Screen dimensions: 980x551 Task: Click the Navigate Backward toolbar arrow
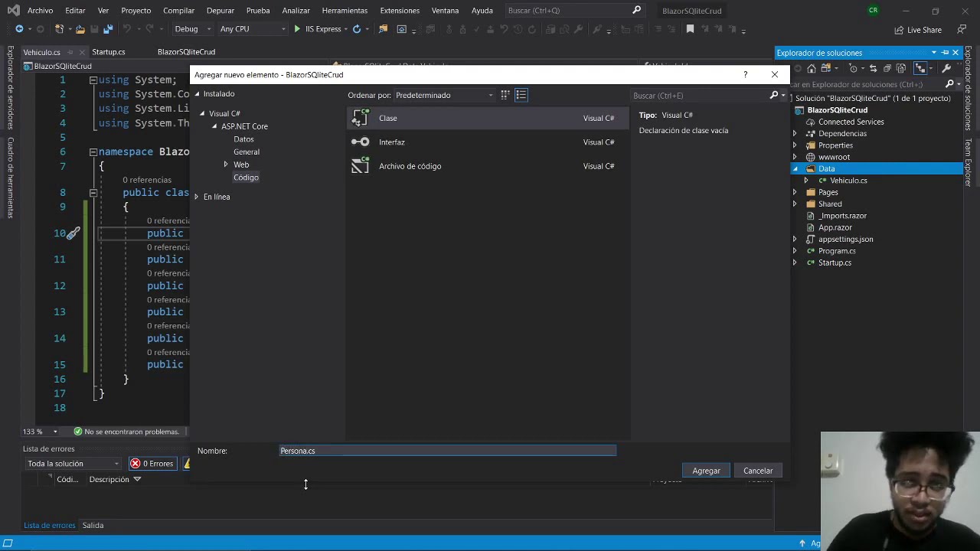(19, 29)
